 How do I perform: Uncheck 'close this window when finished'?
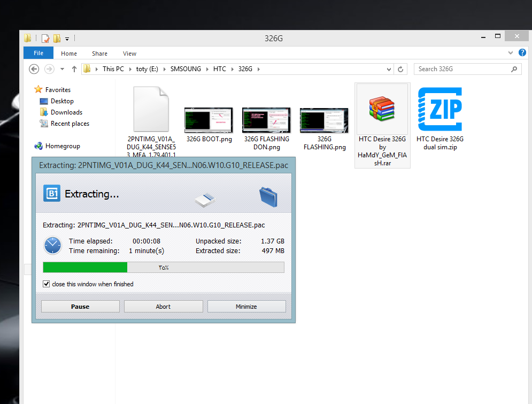tap(47, 284)
